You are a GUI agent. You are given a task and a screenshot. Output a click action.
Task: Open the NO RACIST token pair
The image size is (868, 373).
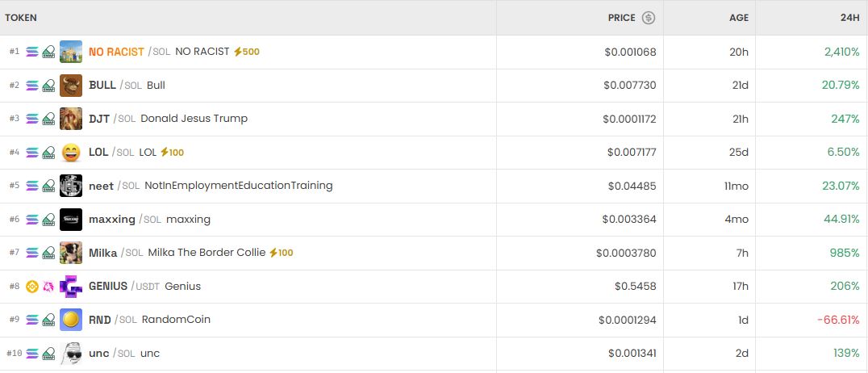click(117, 52)
